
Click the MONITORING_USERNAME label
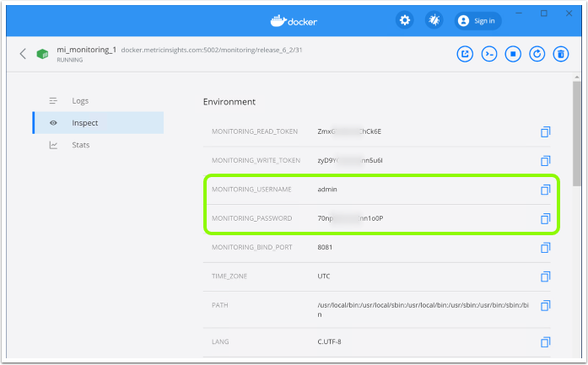click(x=251, y=190)
